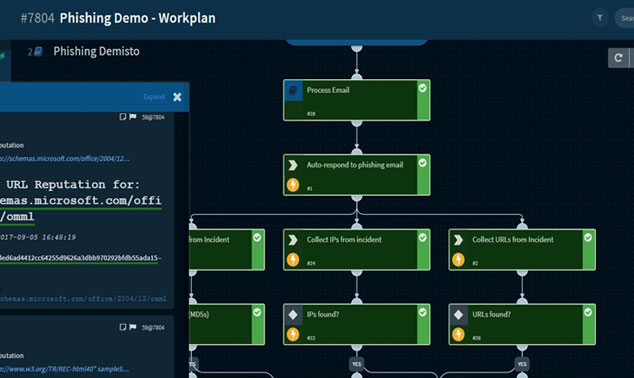Click the YES branch label under URLs found?

(522, 364)
